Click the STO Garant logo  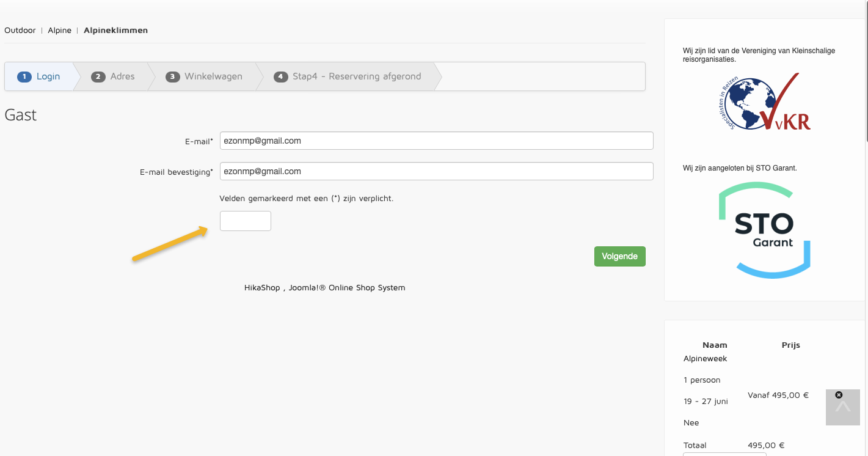point(764,231)
